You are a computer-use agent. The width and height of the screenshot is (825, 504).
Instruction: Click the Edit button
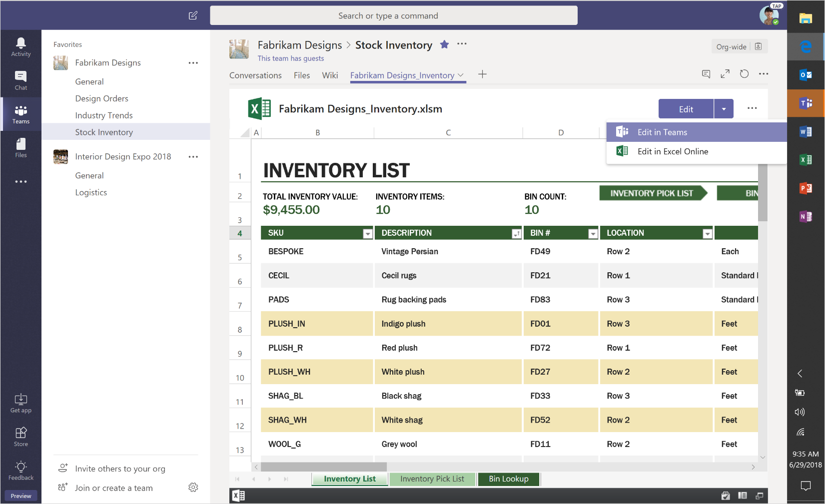[x=686, y=109]
